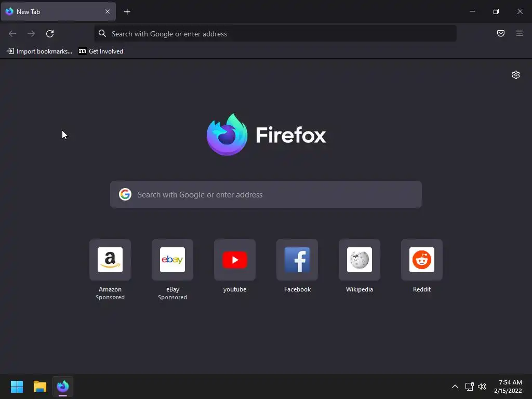Show hidden system tray icons
Image resolution: width=532 pixels, height=399 pixels.
tap(455, 387)
